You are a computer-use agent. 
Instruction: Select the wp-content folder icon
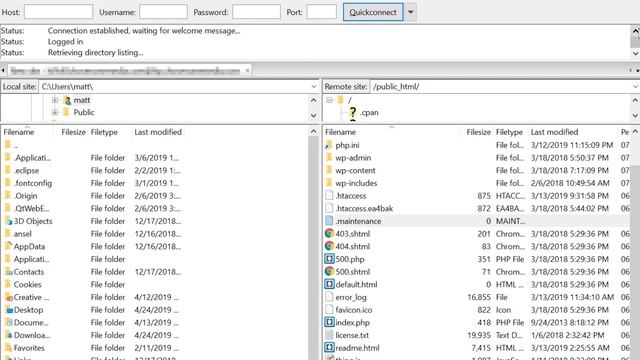pos(329,170)
